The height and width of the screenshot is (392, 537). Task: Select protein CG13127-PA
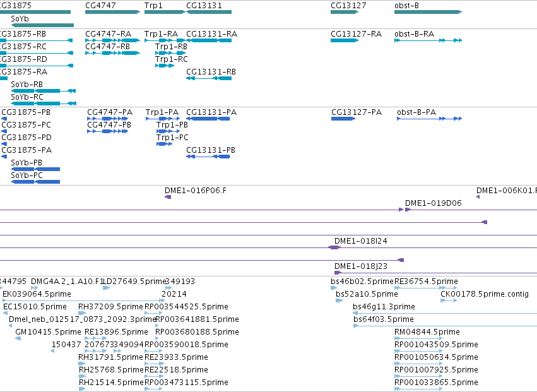click(x=343, y=119)
